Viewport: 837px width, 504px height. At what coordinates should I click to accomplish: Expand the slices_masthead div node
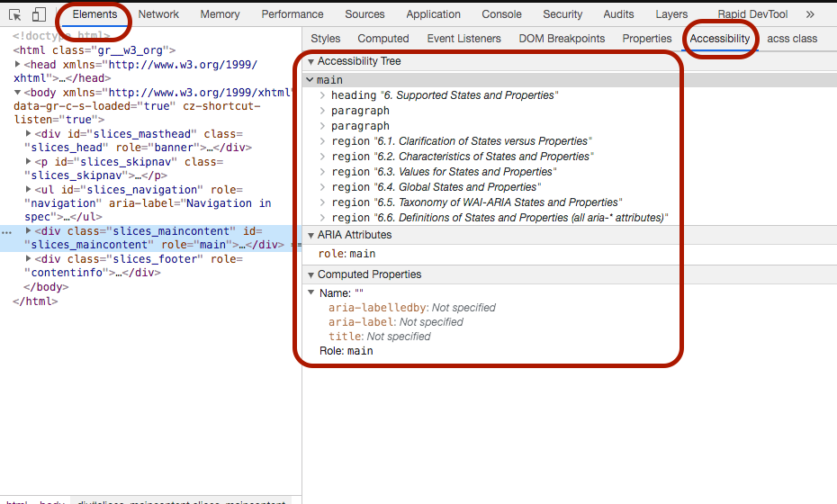pyautogui.click(x=29, y=133)
